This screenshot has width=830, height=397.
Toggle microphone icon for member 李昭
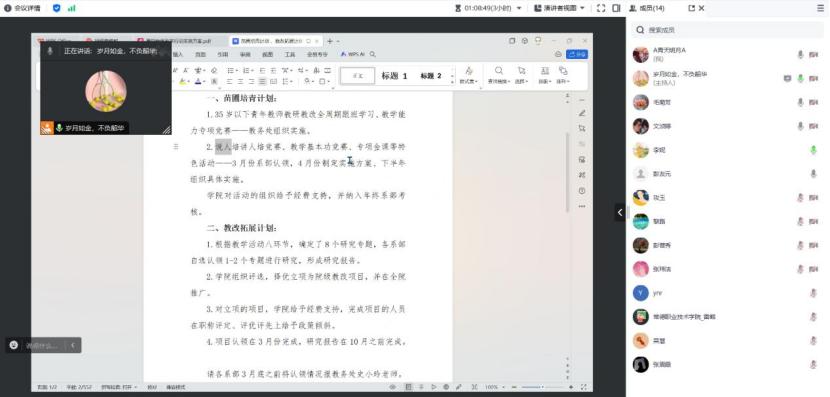click(814, 150)
